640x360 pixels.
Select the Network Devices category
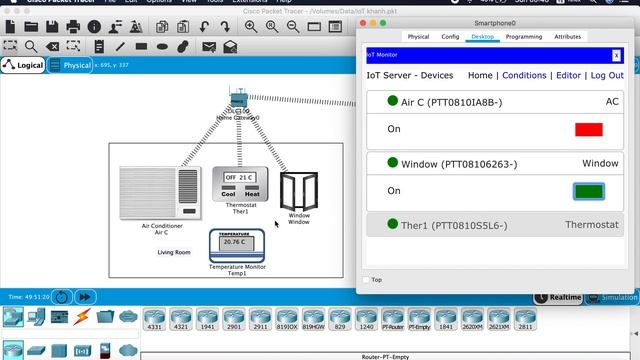click(13, 317)
